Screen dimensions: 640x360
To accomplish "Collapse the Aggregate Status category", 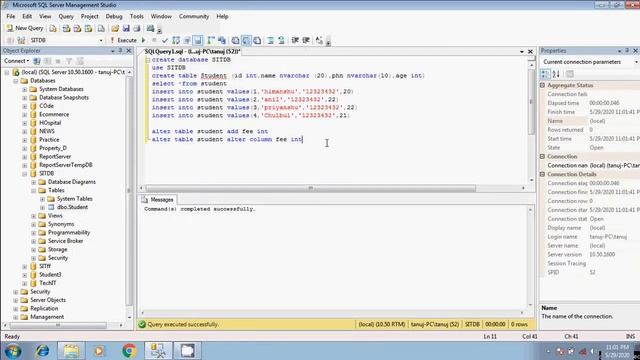I will tap(542, 85).
